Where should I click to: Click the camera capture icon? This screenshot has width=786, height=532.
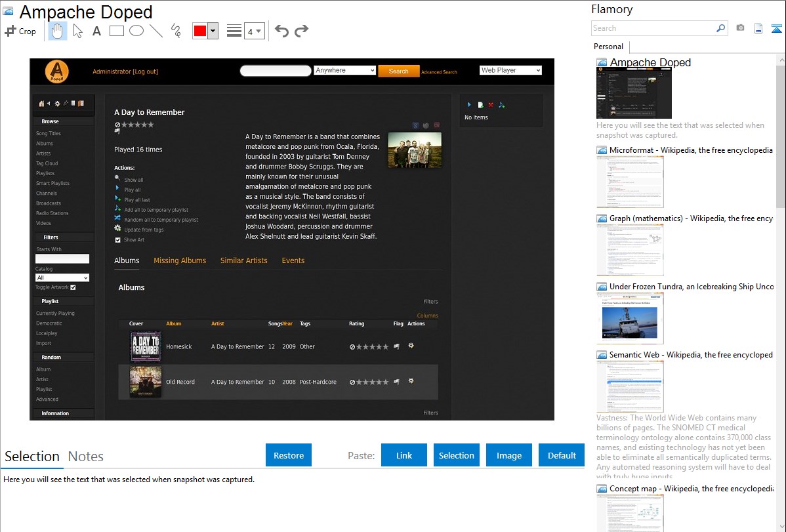740,28
